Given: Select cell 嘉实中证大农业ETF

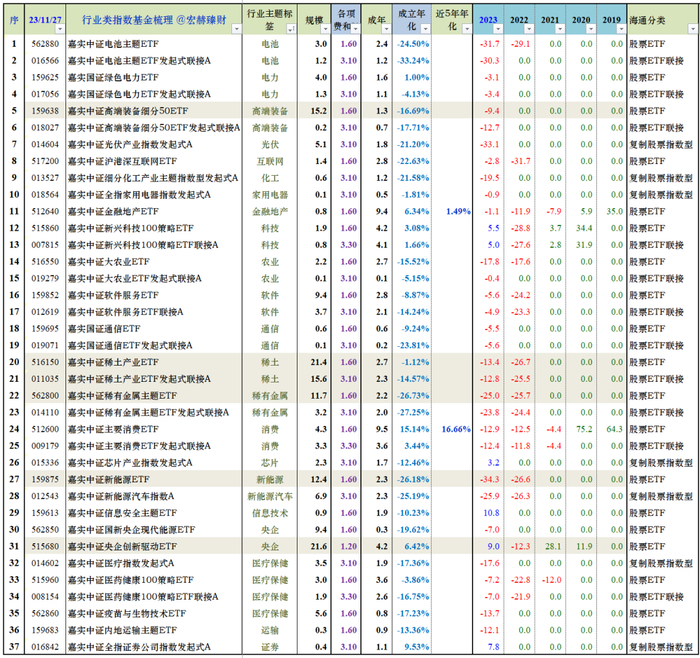Looking at the screenshot, I should pos(108,262).
